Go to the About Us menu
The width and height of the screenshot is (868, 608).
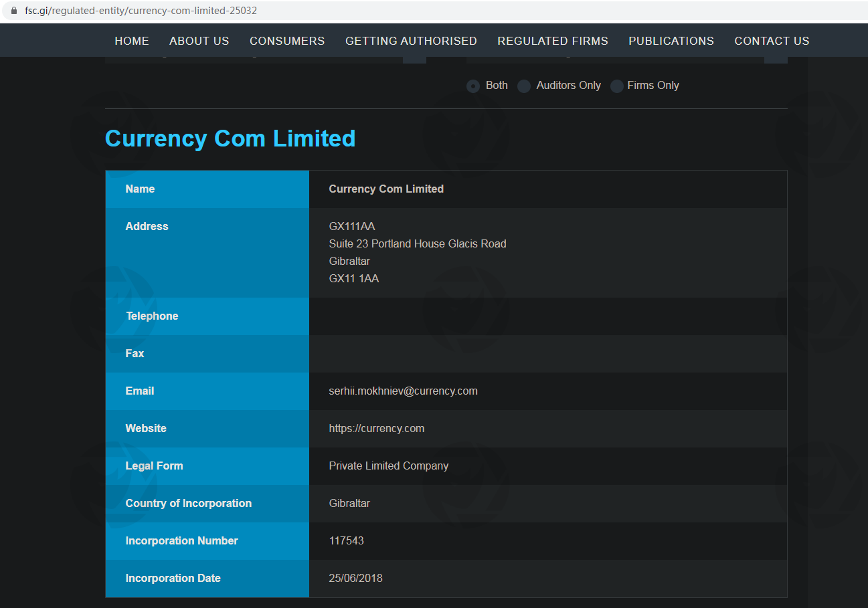(199, 41)
